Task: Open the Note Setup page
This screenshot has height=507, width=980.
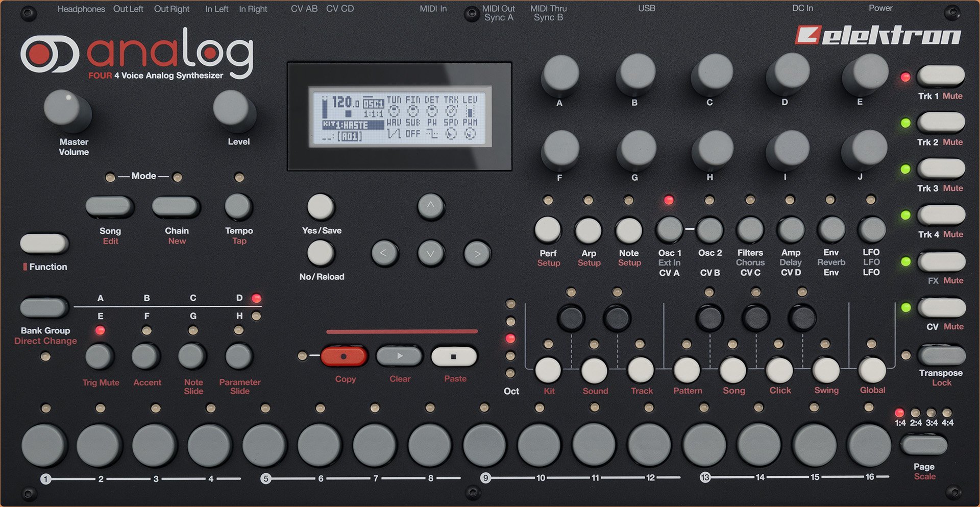Action: [629, 230]
